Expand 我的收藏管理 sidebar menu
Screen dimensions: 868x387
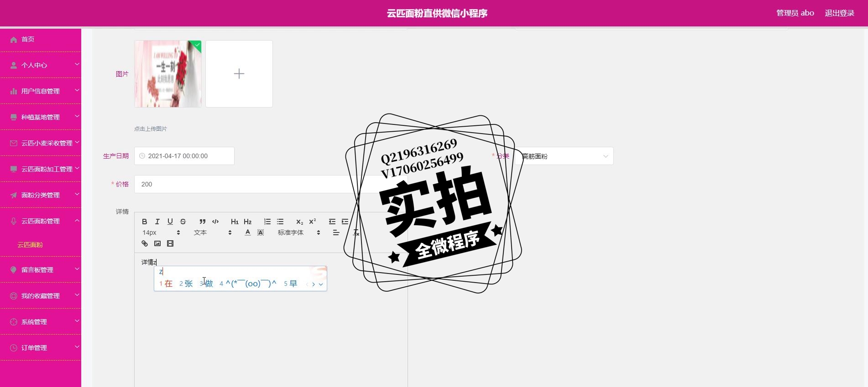point(41,296)
